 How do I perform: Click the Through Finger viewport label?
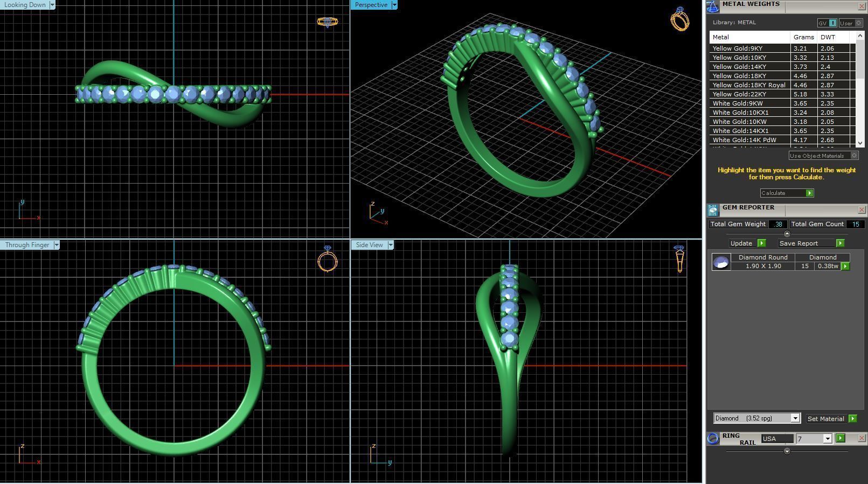tap(27, 245)
